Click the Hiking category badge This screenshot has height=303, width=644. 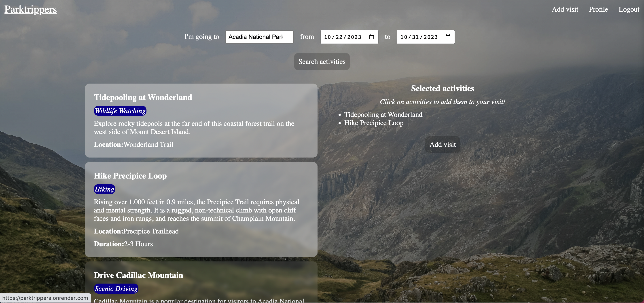(104, 189)
